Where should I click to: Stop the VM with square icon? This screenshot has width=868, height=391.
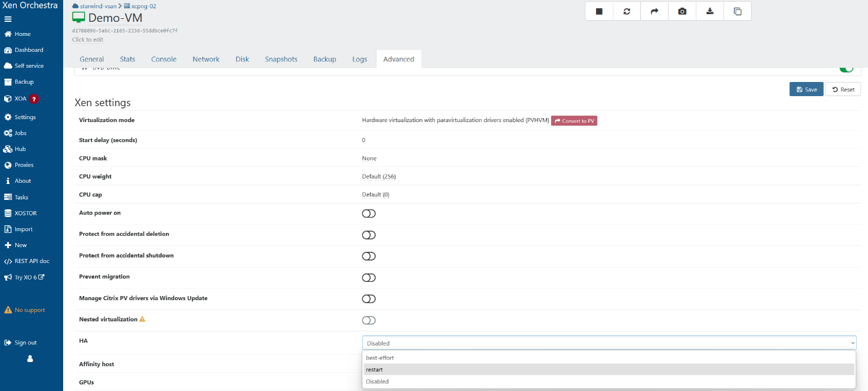[x=599, y=11]
